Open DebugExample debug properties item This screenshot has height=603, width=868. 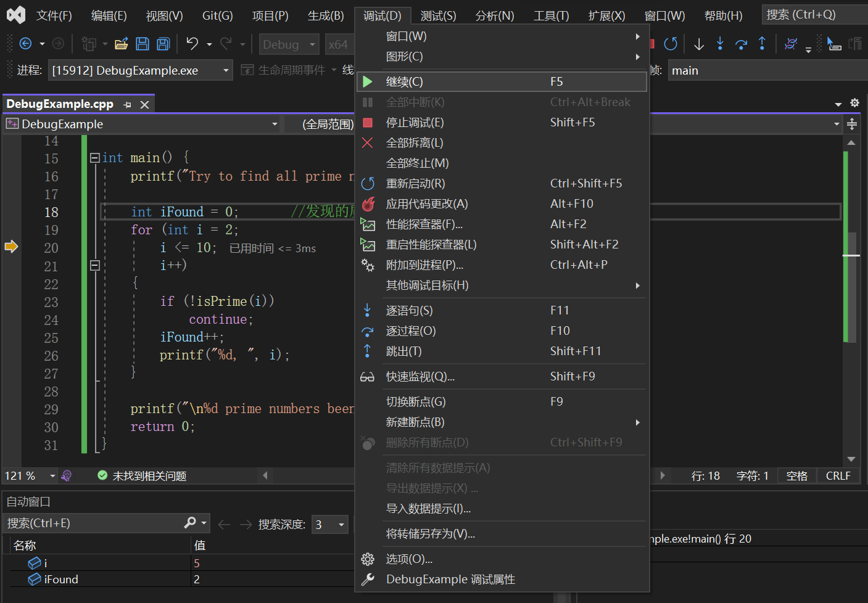click(x=502, y=580)
